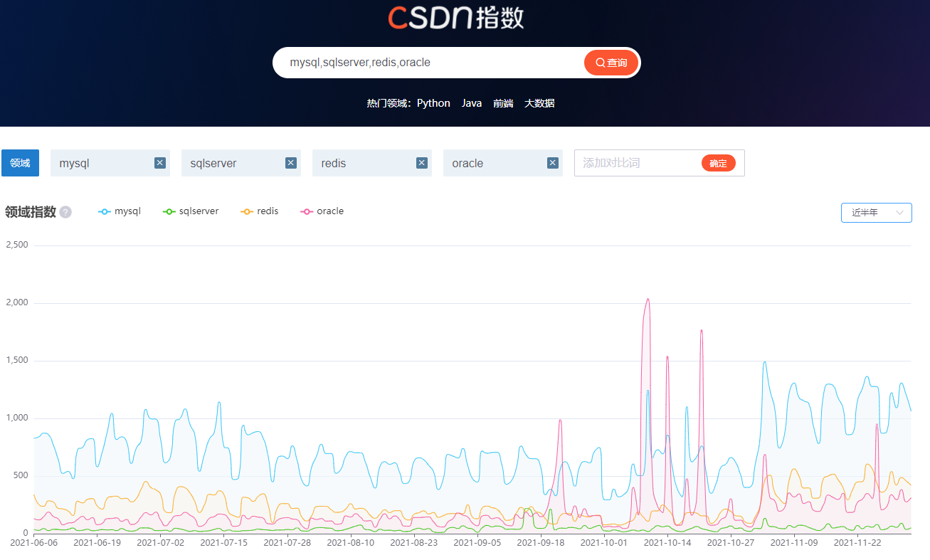Toggle the oracle series in legend
930x560 pixels.
coord(322,211)
